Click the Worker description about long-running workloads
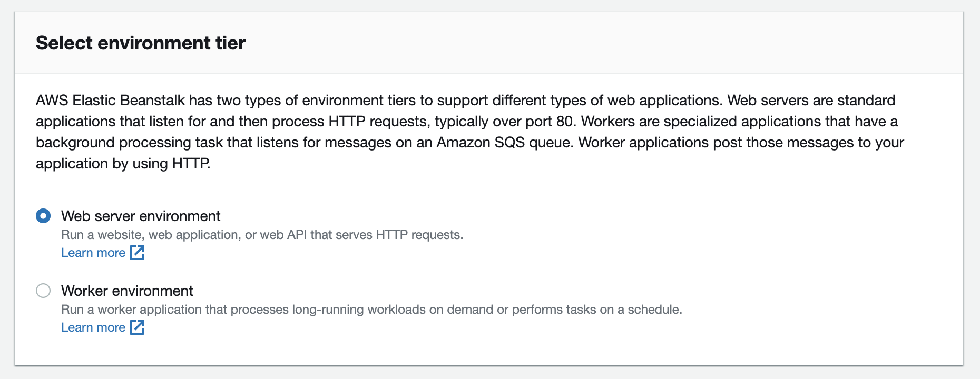Screen dimensions: 980x379 point(371,310)
